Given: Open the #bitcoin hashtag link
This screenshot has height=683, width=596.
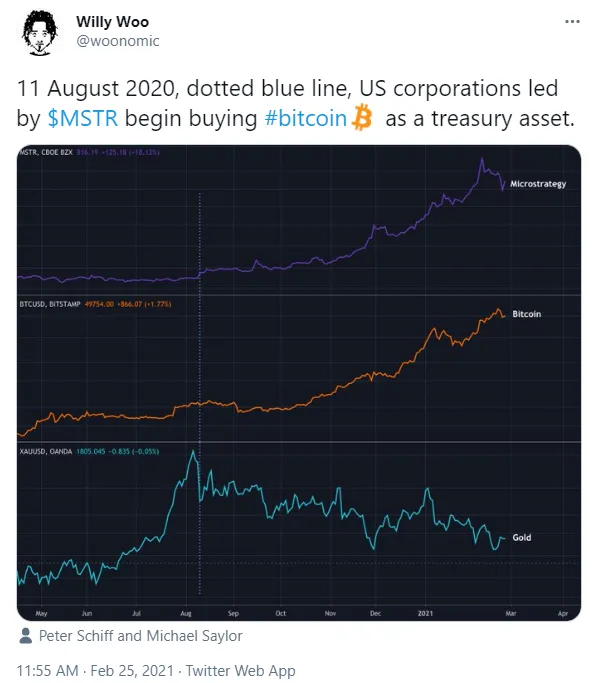Looking at the screenshot, I should (306, 118).
